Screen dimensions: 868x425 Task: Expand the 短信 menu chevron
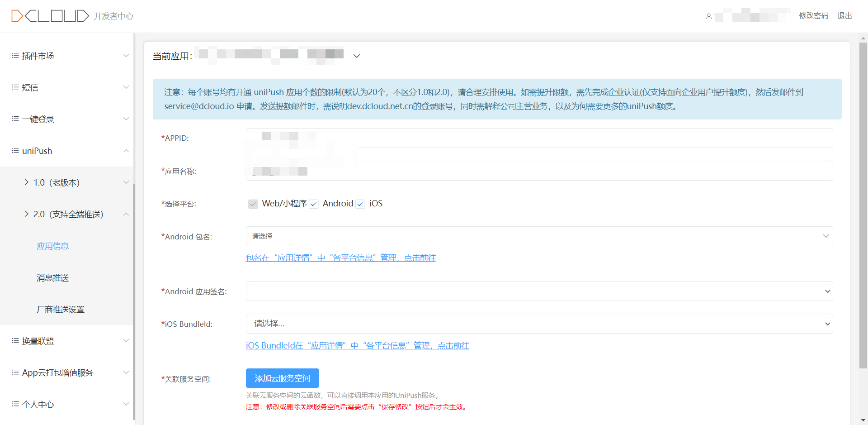pyautogui.click(x=126, y=87)
